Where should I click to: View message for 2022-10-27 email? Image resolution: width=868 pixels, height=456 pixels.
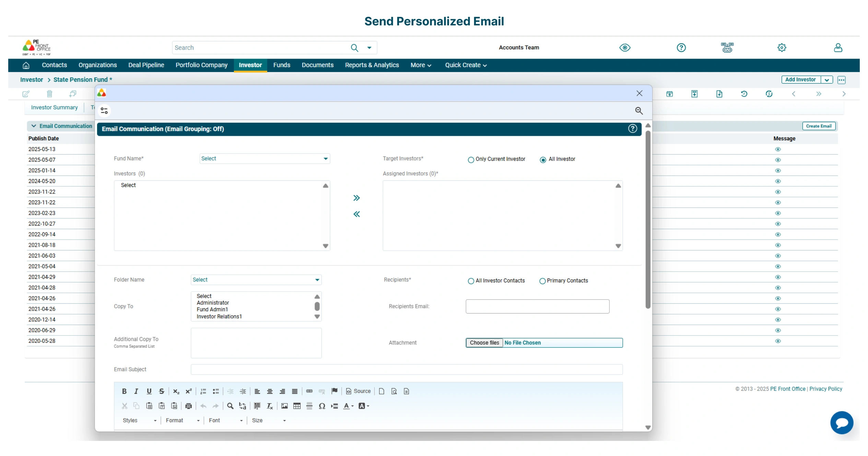coord(778,224)
